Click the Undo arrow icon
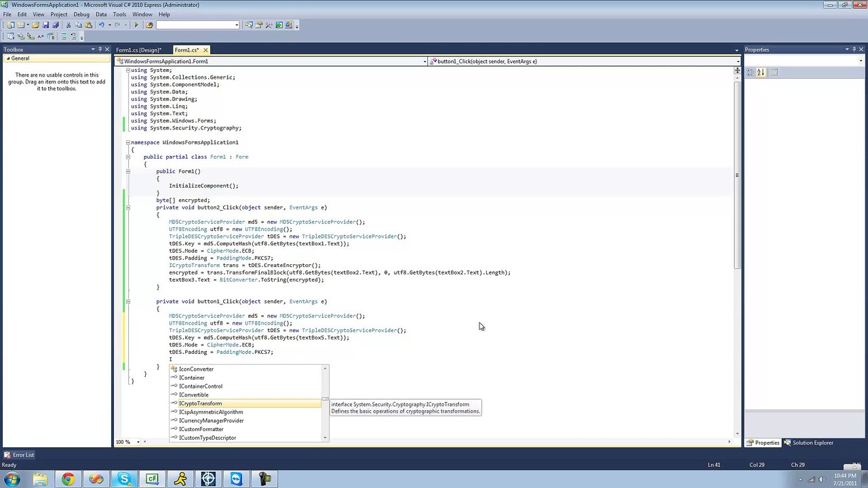 pyautogui.click(x=102, y=25)
